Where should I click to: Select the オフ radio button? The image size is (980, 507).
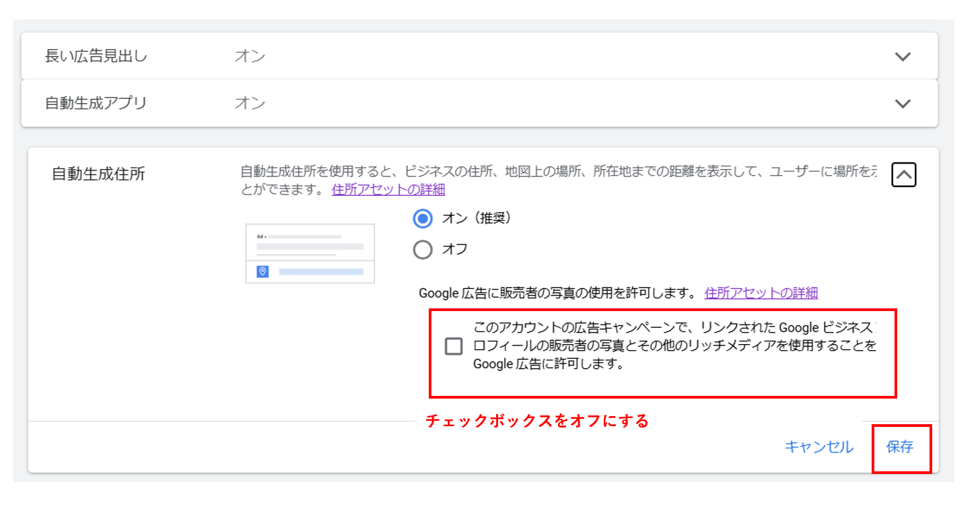(423, 250)
